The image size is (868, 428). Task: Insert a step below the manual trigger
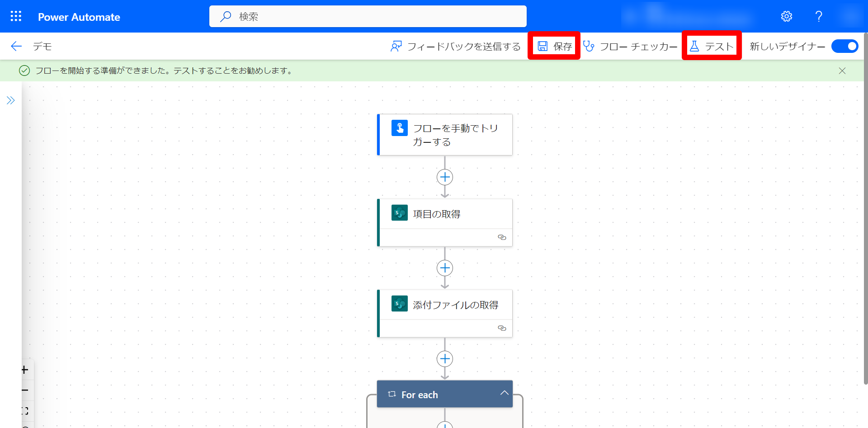(444, 177)
